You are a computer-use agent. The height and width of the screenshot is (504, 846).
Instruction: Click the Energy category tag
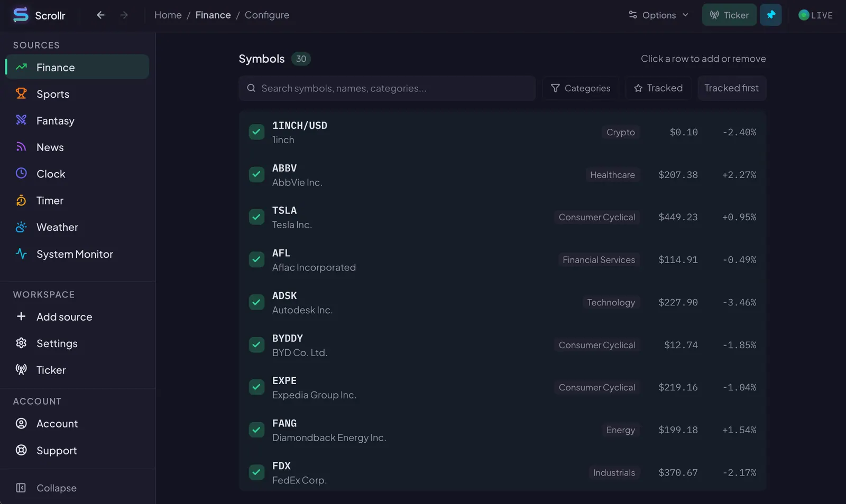621,430
